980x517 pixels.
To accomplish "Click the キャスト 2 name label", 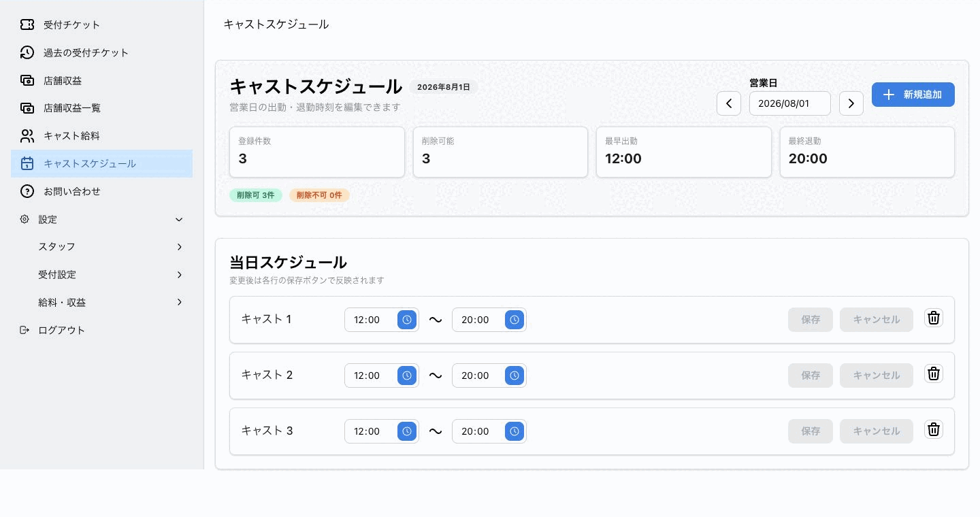I will coord(267,375).
